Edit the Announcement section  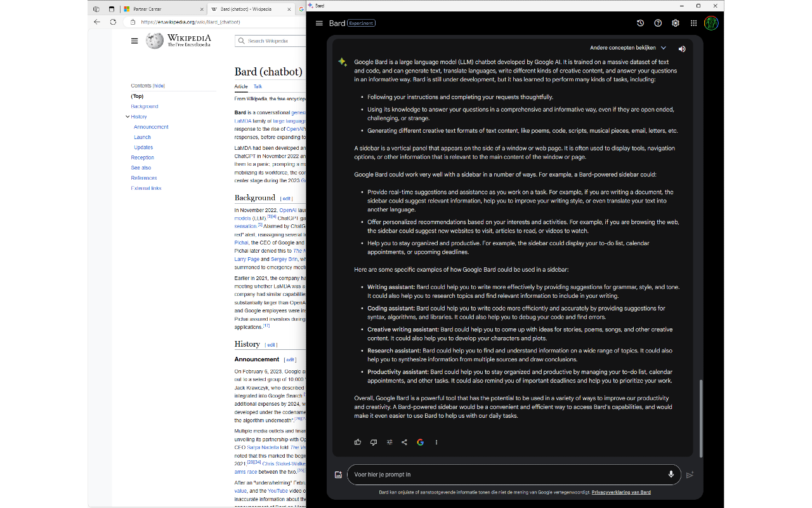(x=290, y=360)
